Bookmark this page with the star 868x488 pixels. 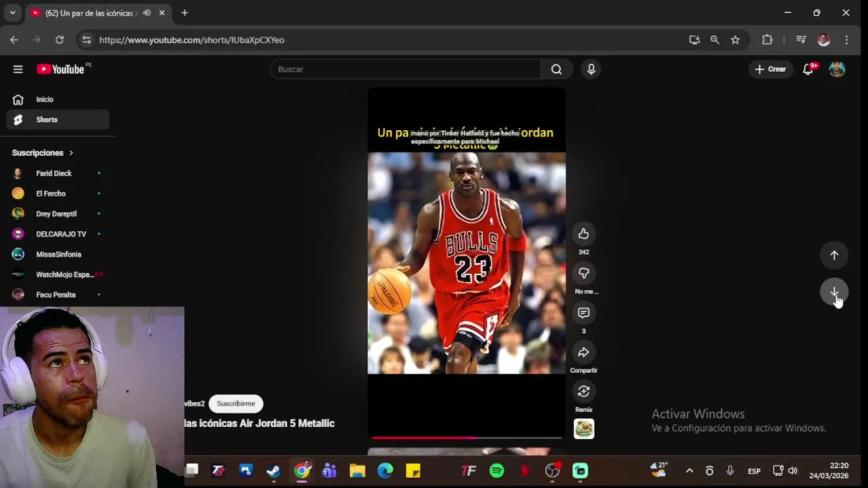point(735,40)
